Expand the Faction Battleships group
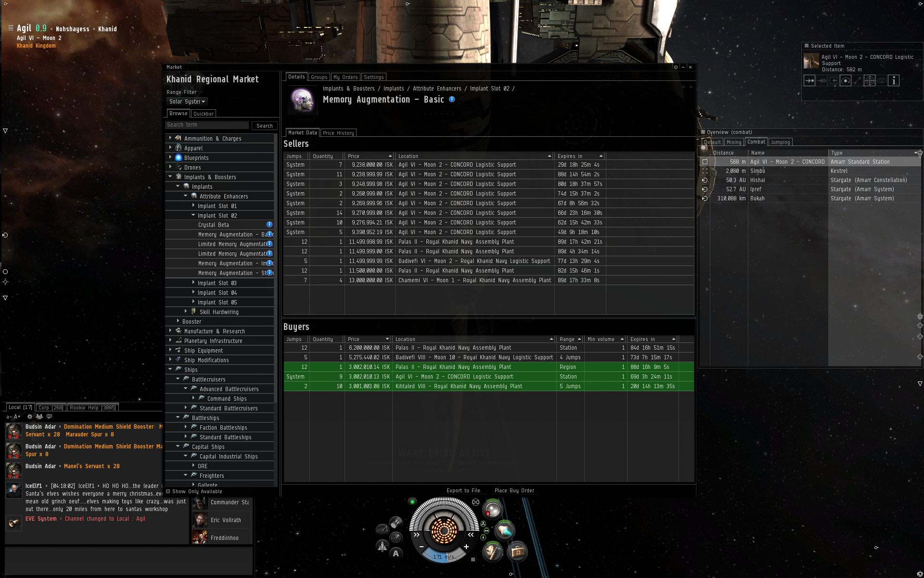This screenshot has height=578, width=924. pyautogui.click(x=185, y=427)
